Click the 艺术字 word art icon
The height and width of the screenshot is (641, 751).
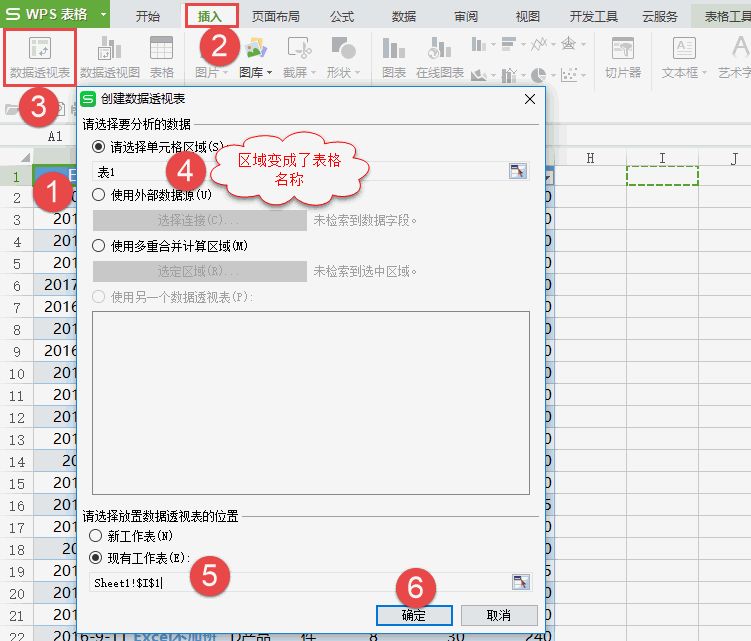[740, 48]
